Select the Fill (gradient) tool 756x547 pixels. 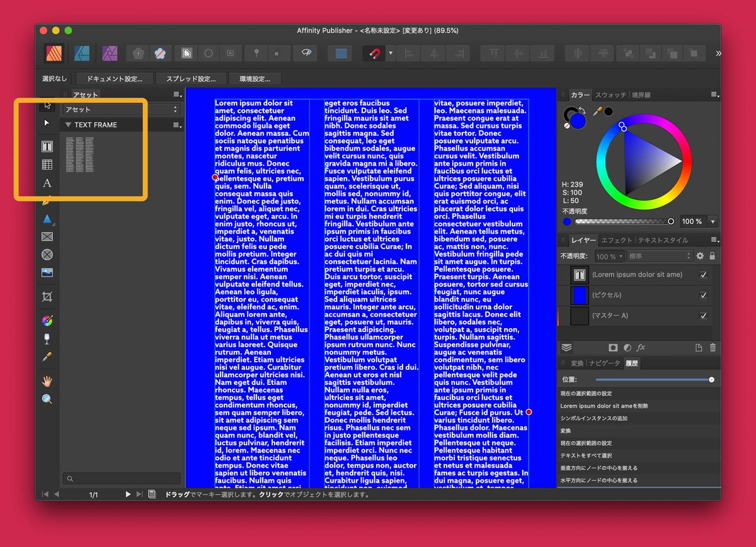(x=47, y=320)
